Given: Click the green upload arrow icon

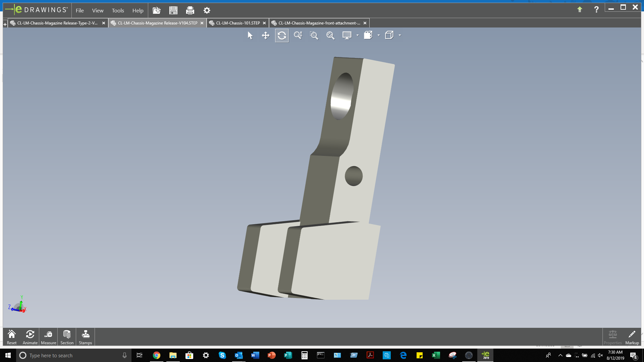Looking at the screenshot, I should click(580, 9).
